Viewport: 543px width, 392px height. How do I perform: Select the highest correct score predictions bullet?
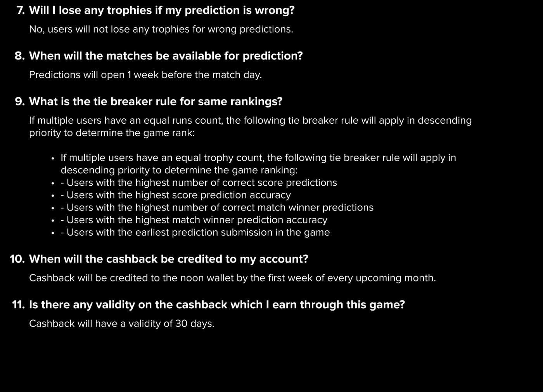coord(199,183)
